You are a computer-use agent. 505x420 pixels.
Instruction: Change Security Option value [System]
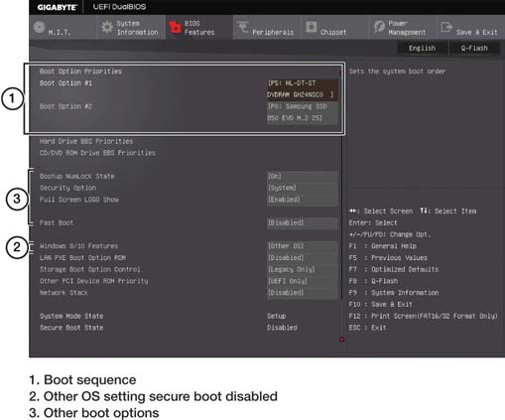click(303, 188)
